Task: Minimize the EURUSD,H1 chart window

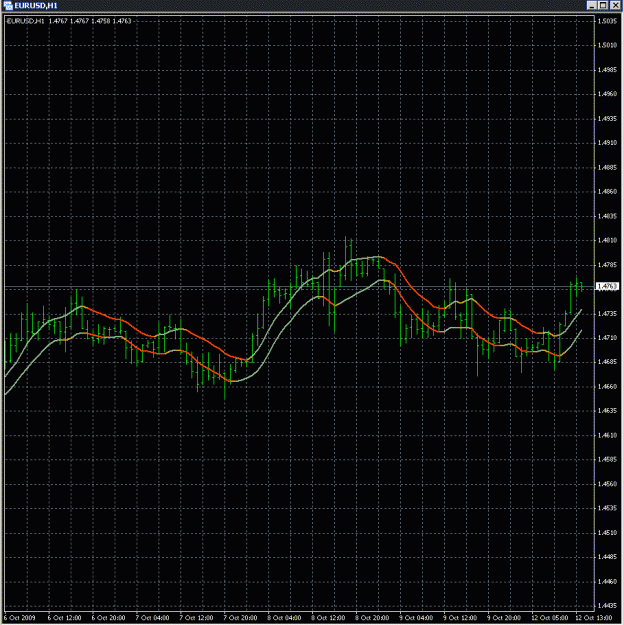Action: [x=591, y=5]
